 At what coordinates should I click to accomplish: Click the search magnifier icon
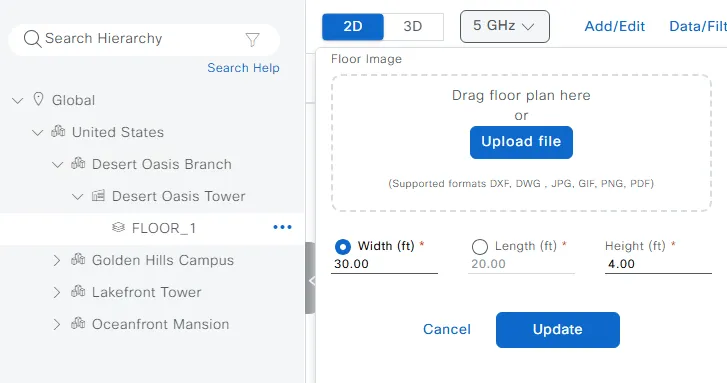(x=32, y=39)
